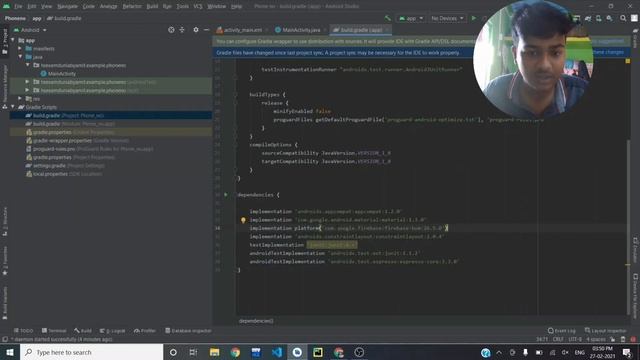Viewport: 640px width, 360px height.
Task: Click the green run gutter arrow beside dependencies
Action: pyautogui.click(x=226, y=195)
